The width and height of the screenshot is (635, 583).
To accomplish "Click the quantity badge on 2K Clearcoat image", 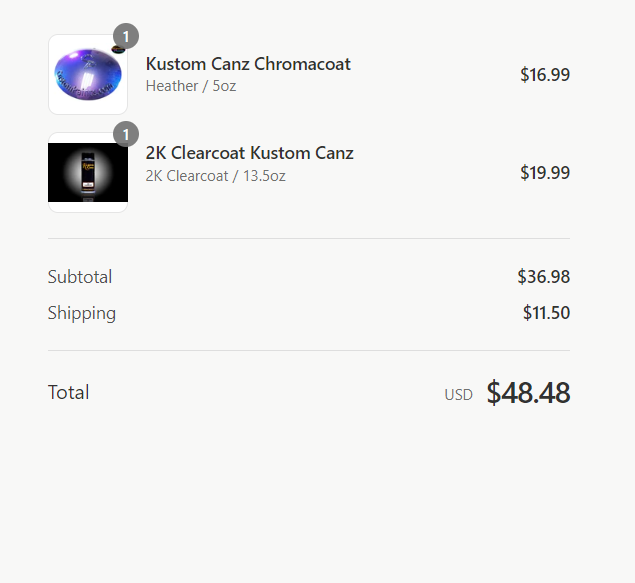I will click(125, 134).
